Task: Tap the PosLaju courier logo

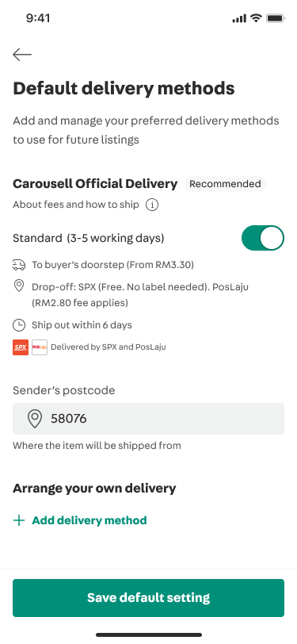Action: click(40, 347)
